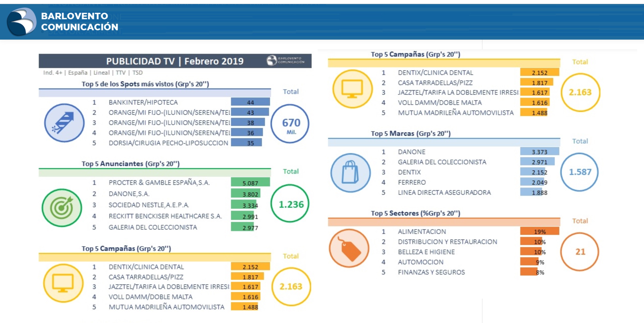The width and height of the screenshot is (644, 323).
Task: Click the small Barlovento logo in Publicidad TV header
Action: pyautogui.click(x=285, y=60)
